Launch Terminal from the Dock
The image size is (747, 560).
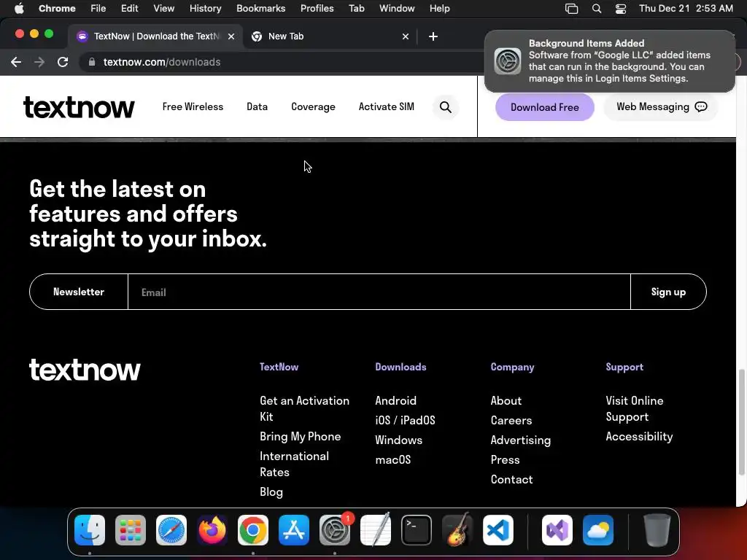(417, 530)
